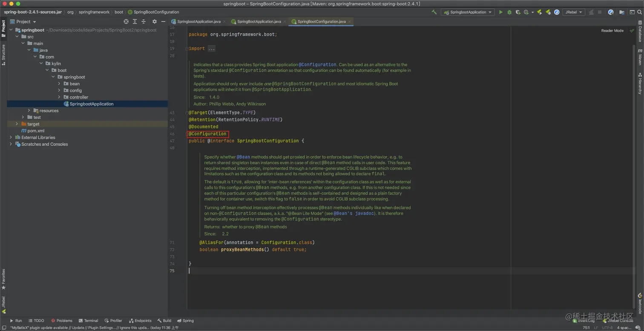The height and width of the screenshot is (331, 644).
Task: Click Expand All in the Project panel
Action: 135,21
